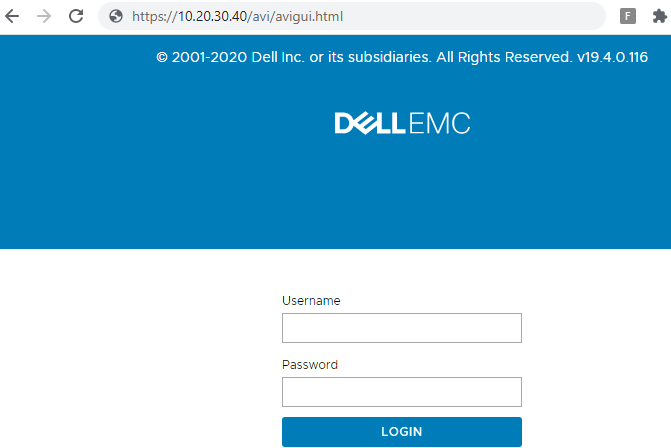This screenshot has height=448, width=671.
Task: Click the Username field label
Action: tap(311, 301)
